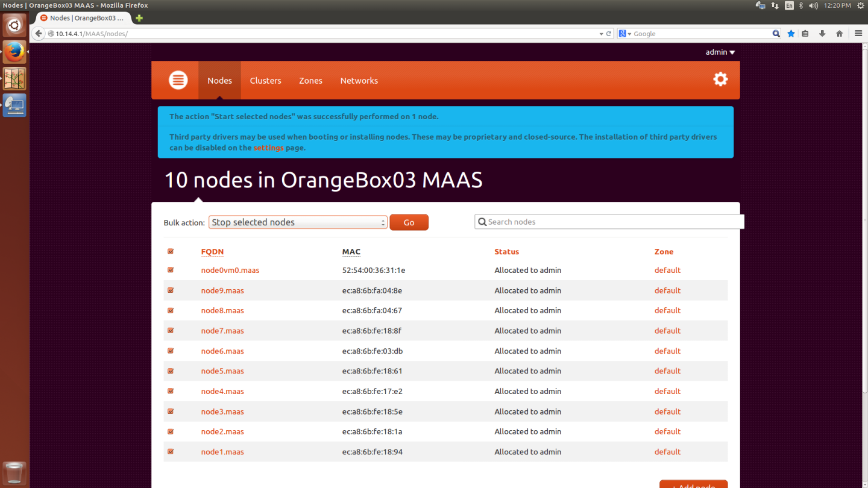This screenshot has height=488, width=868.
Task: Open the Trash icon in the launcher
Action: (14, 474)
